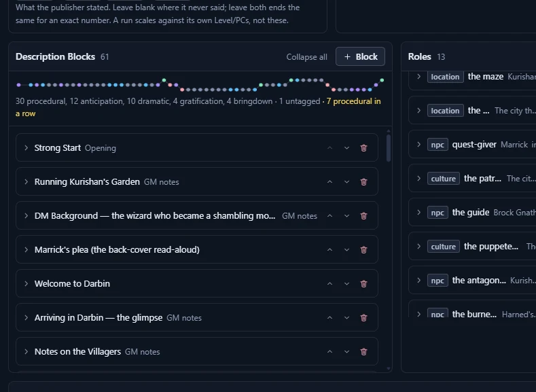Viewport: 536px width, 392px height.
Task: Click the culture badge for the puppeteer
Action: 444,247
